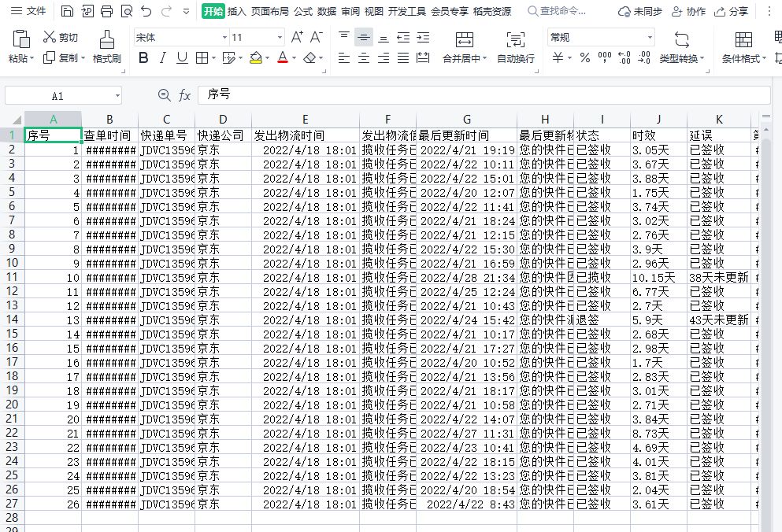Click the Format Painter (格式刷) icon
This screenshot has width=782, height=532.
107,40
